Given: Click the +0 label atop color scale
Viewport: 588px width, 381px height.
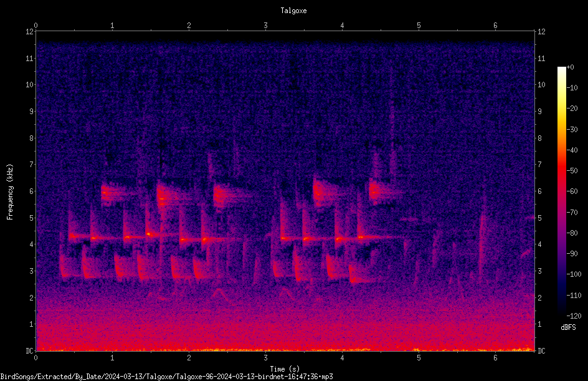Looking at the screenshot, I should coord(571,67).
